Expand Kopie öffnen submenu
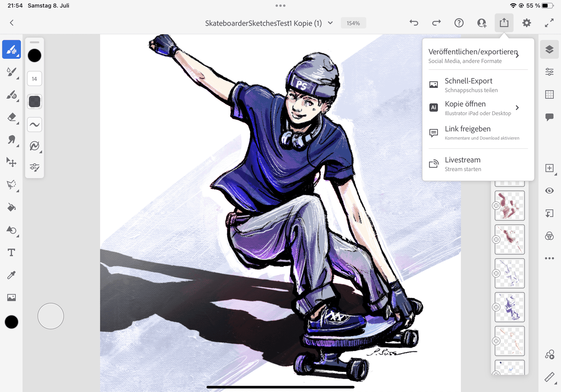The image size is (561, 392). [x=478, y=108]
